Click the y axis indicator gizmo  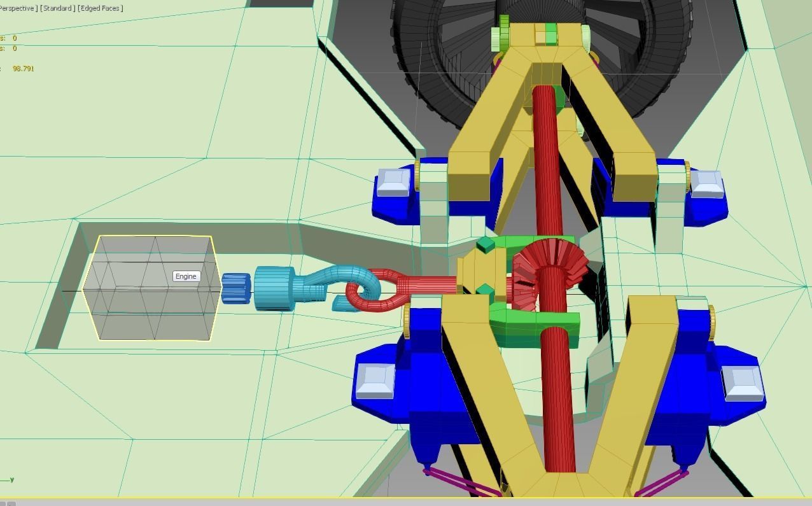click(8, 480)
